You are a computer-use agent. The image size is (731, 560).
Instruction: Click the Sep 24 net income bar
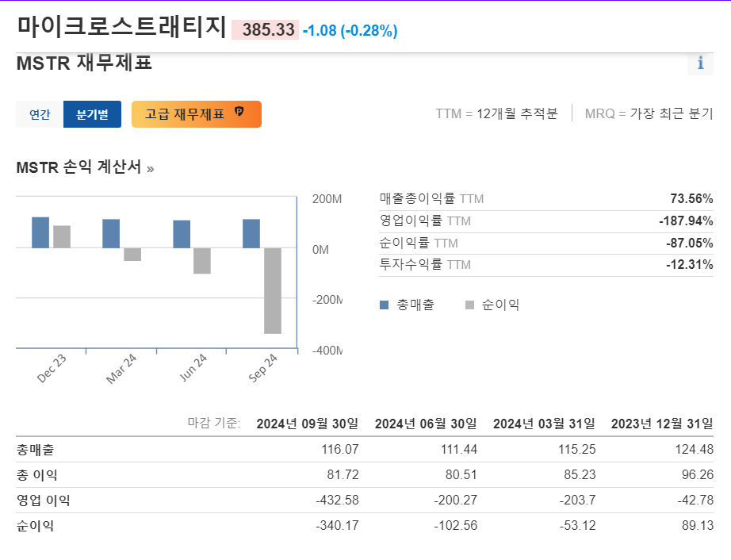[273, 290]
